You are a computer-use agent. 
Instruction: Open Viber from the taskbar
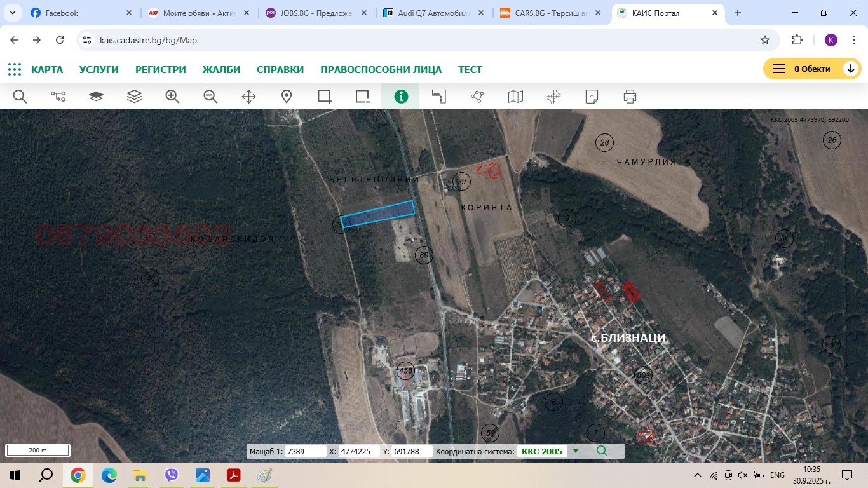[171, 475]
